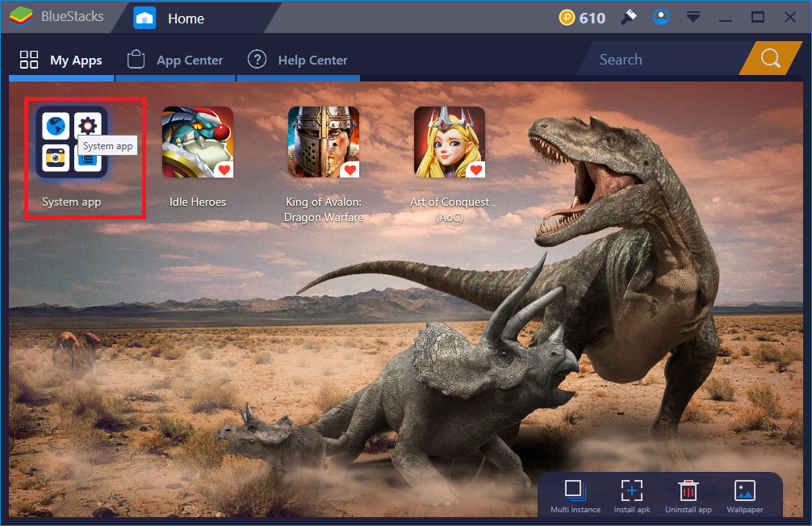The height and width of the screenshot is (526, 812).
Task: Click the System app label under folder
Action: [72, 202]
